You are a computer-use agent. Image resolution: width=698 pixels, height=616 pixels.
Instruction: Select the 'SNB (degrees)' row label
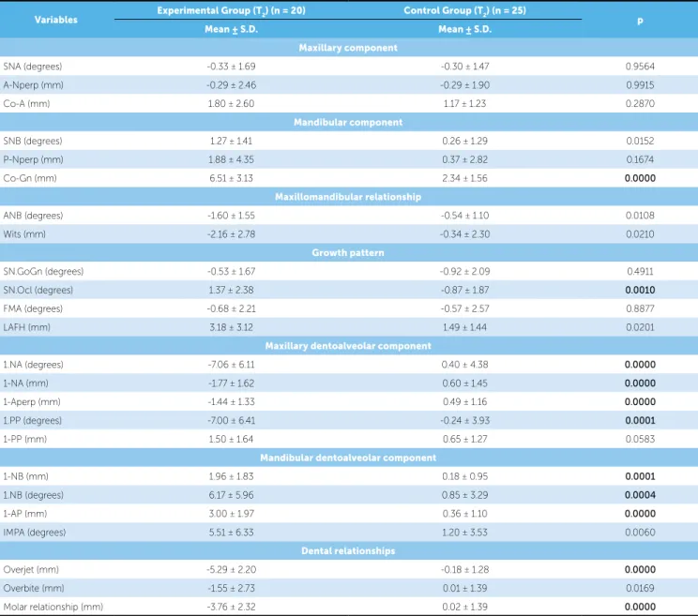pyautogui.click(x=33, y=141)
